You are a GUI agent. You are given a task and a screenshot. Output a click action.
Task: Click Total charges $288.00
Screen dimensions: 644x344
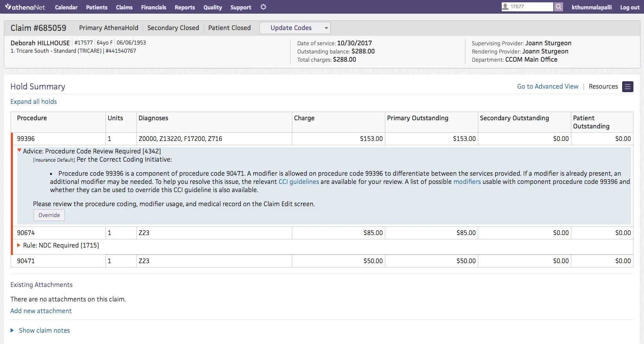pos(327,59)
